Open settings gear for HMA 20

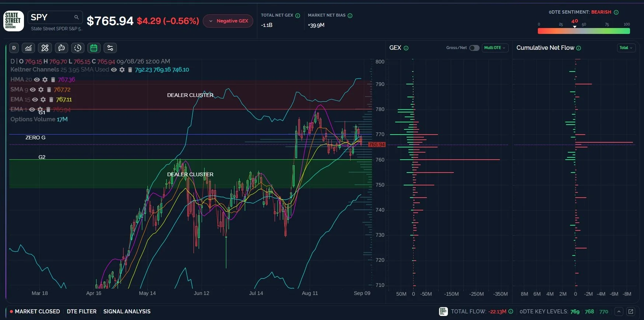45,80
